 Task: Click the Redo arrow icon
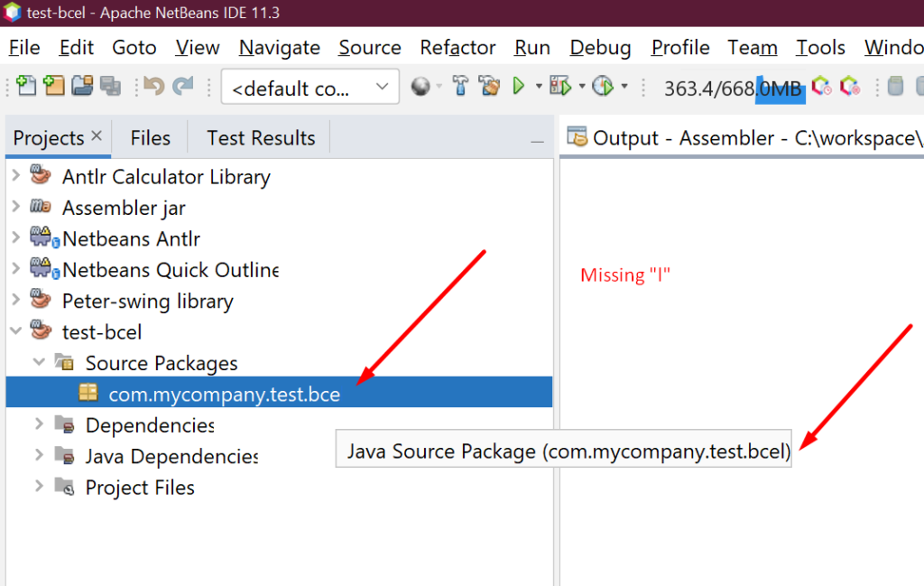point(183,87)
